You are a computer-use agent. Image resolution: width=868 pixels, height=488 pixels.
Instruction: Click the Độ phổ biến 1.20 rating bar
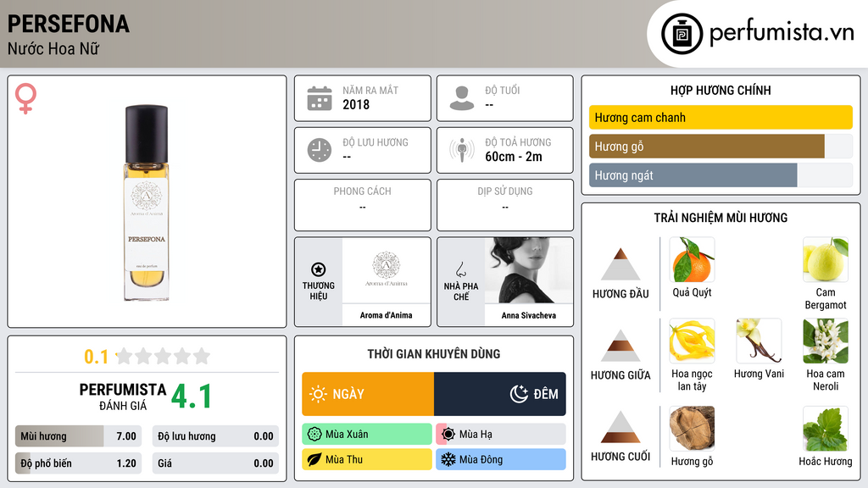click(x=79, y=463)
